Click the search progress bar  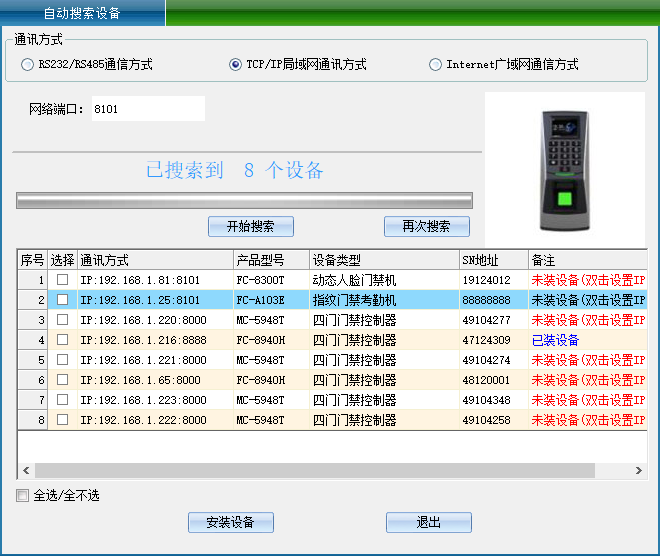244,200
